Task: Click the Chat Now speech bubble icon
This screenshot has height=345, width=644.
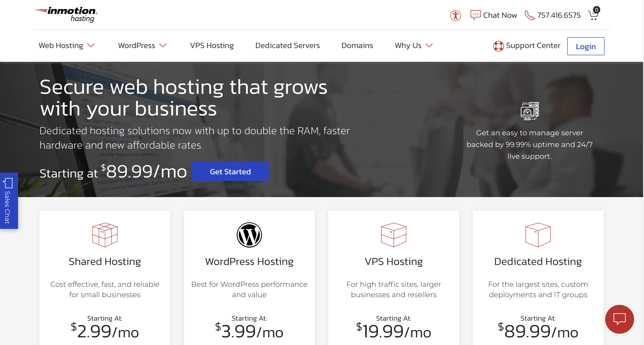Action: [475, 15]
